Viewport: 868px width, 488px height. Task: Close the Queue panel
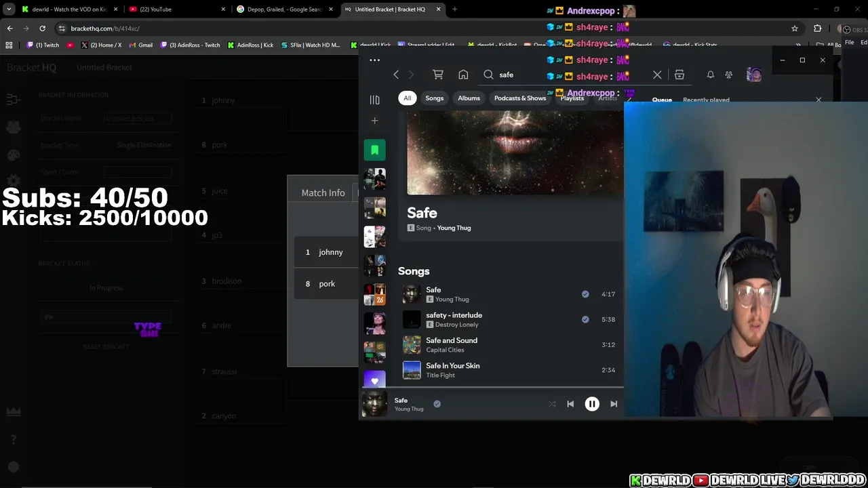point(818,100)
